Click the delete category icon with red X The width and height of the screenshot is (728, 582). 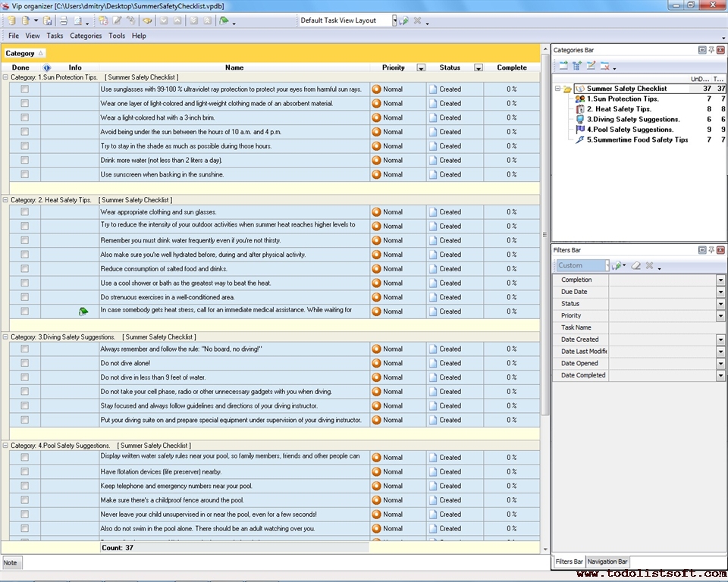(605, 66)
